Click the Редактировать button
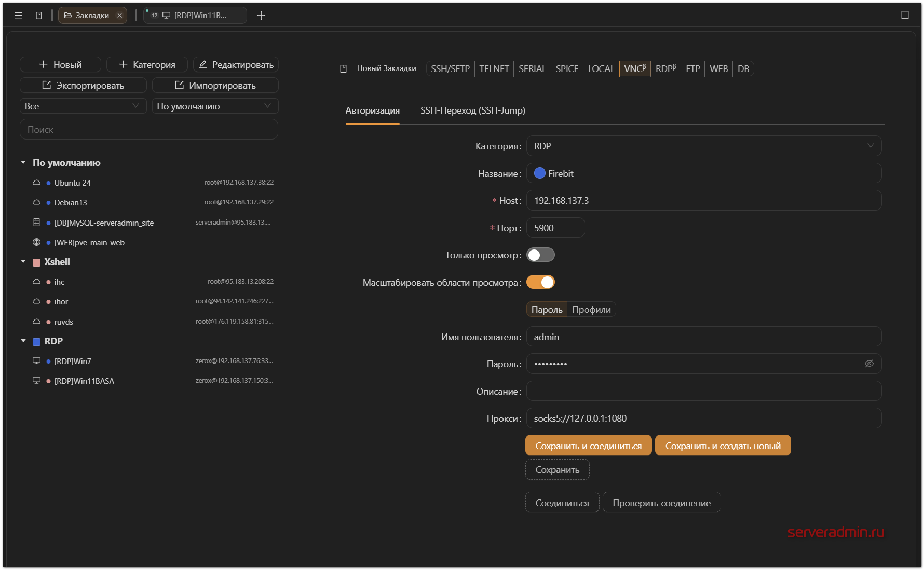Screen dimensions: 924x570 coord(236,65)
